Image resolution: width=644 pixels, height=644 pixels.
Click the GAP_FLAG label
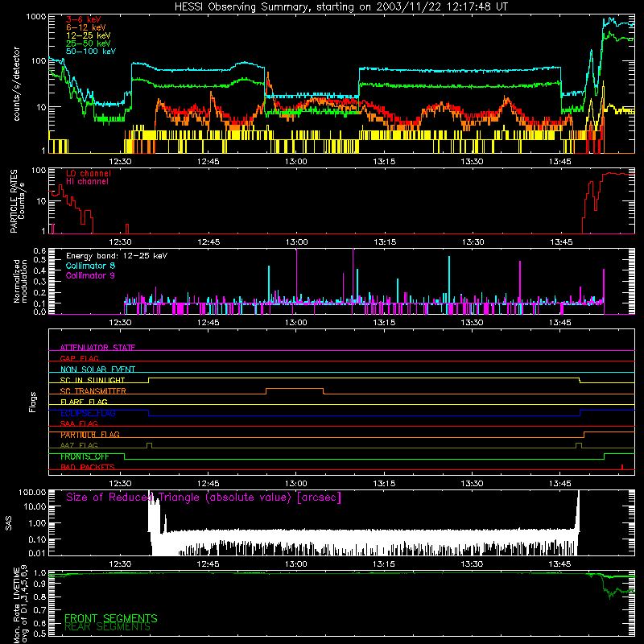coord(79,358)
